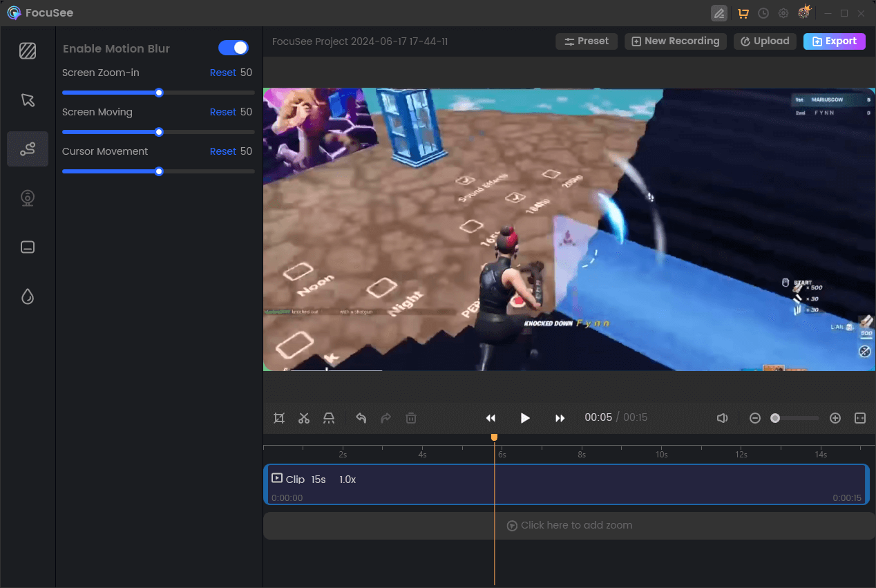
Task: Export the project
Action: pos(835,41)
